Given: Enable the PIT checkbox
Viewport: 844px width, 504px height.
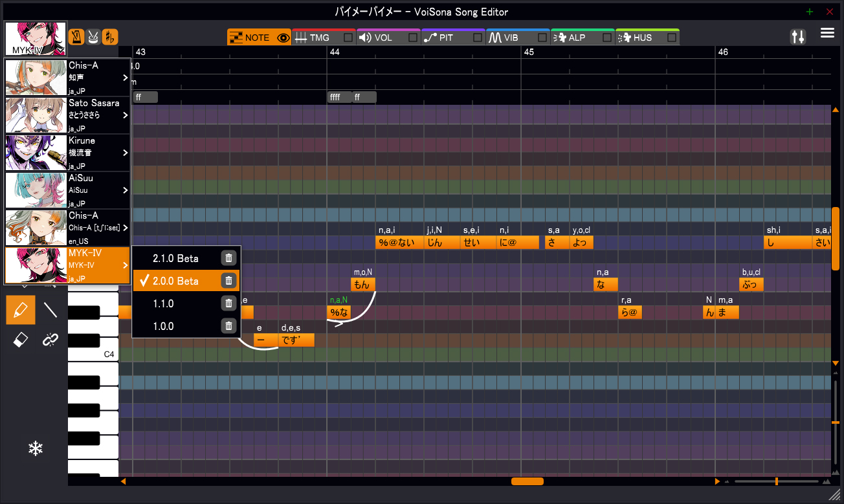Looking at the screenshot, I should [x=478, y=38].
